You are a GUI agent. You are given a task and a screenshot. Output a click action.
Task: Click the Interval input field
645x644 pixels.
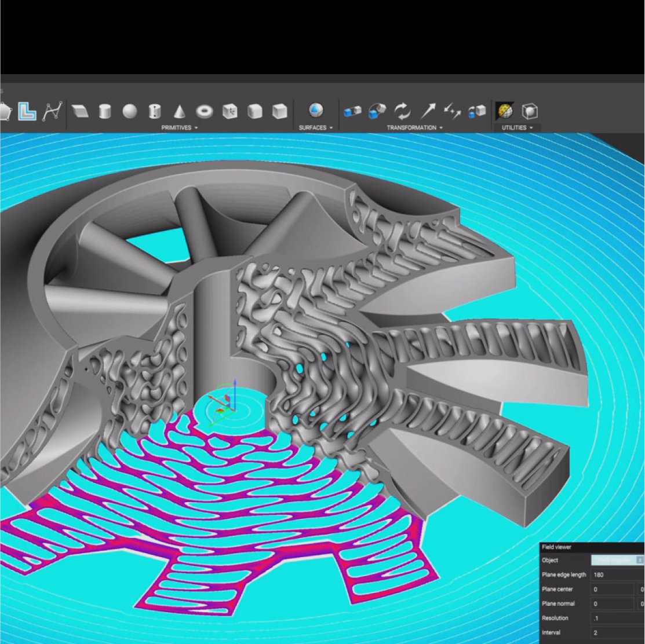618,632
